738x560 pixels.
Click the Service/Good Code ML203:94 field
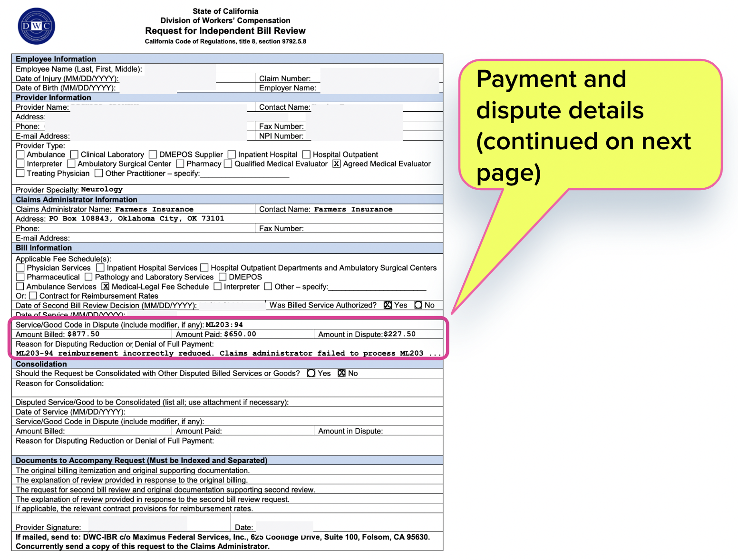click(227, 325)
